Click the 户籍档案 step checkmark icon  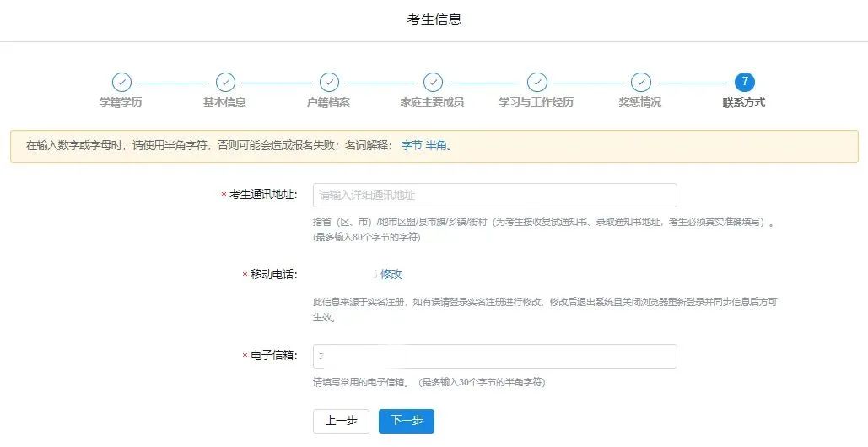(329, 83)
